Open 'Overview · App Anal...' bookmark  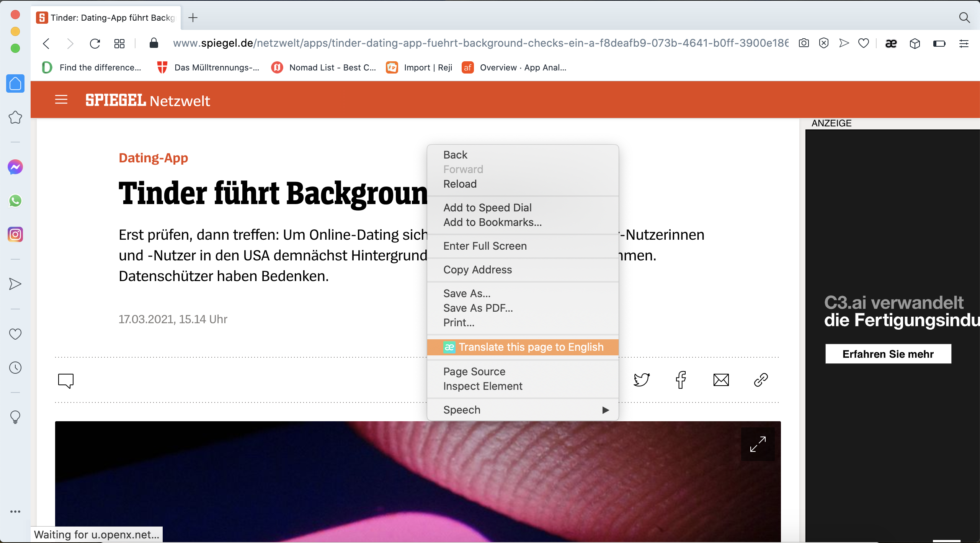[x=514, y=67]
